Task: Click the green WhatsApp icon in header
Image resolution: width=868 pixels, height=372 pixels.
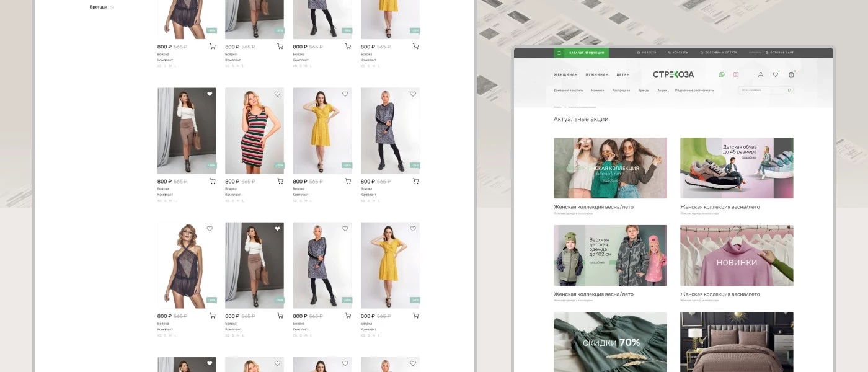Action: [x=722, y=74]
